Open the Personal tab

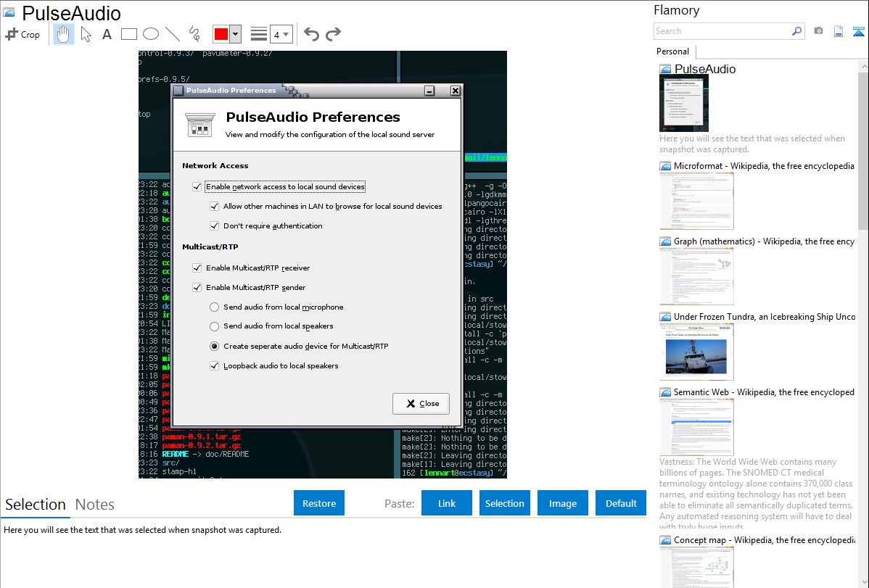click(x=672, y=51)
